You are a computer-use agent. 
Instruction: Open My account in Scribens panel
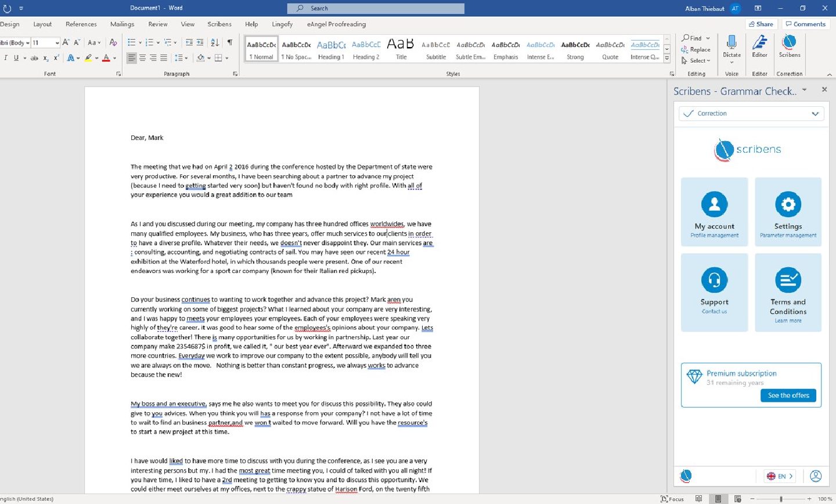pyautogui.click(x=714, y=212)
